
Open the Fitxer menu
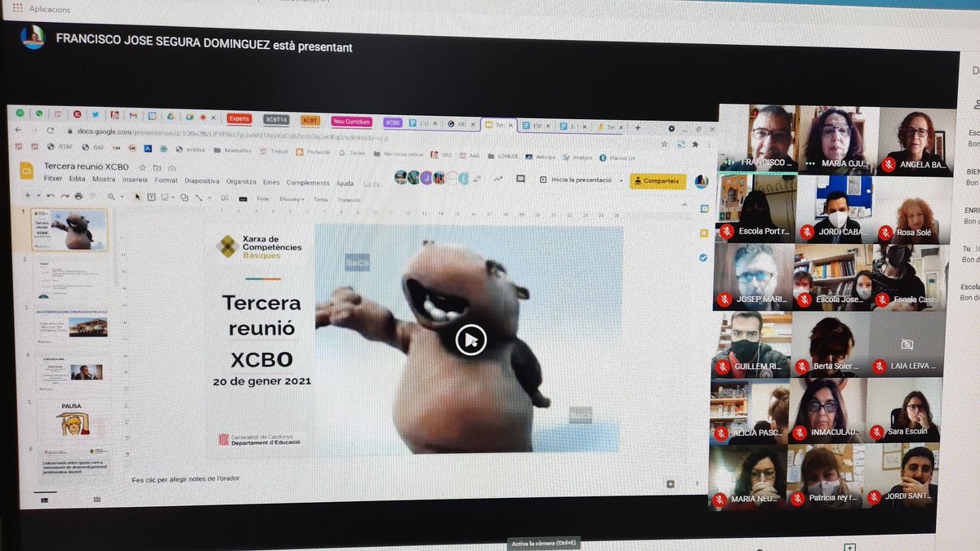click(x=53, y=180)
